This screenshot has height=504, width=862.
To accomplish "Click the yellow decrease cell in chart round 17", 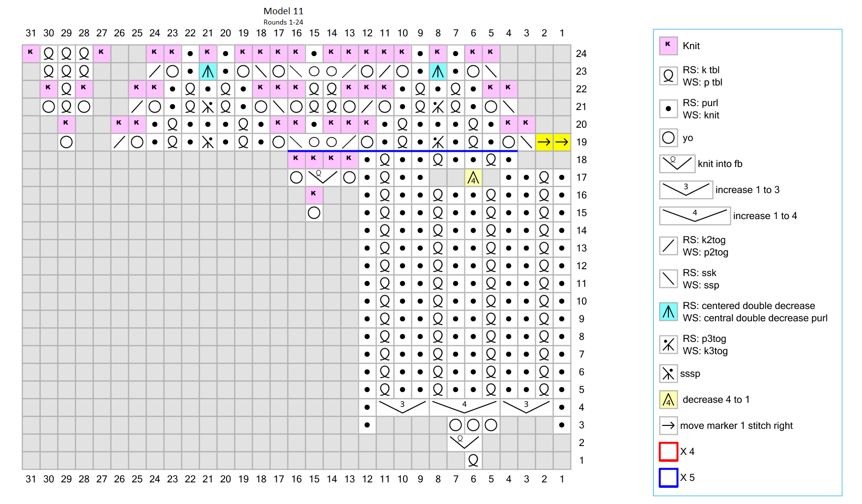I will pyautogui.click(x=473, y=178).
